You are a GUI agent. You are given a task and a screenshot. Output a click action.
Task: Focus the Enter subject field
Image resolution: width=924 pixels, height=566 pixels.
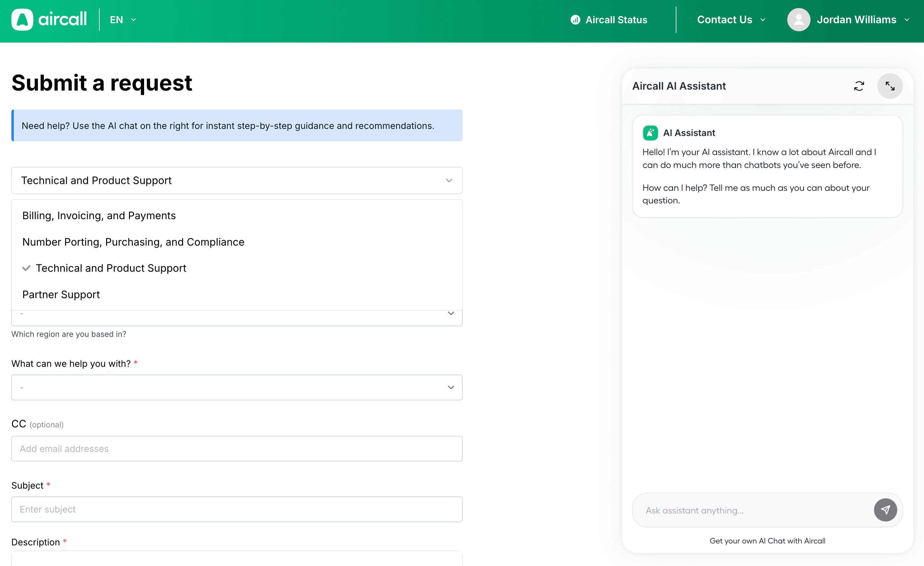pos(237,509)
